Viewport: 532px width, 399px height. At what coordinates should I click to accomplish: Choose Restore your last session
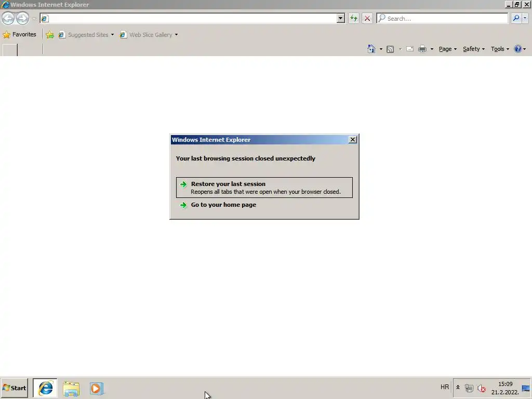coord(264,187)
